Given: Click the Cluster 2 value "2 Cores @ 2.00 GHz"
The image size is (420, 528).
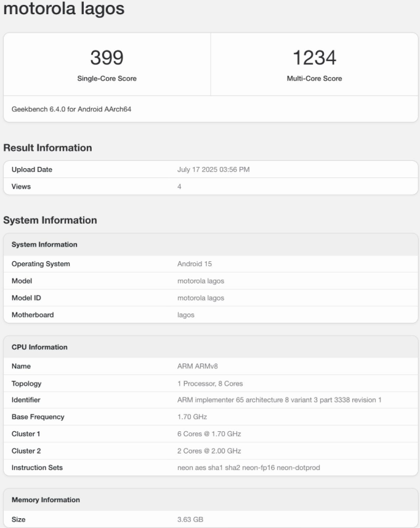Looking at the screenshot, I should pos(209,450).
